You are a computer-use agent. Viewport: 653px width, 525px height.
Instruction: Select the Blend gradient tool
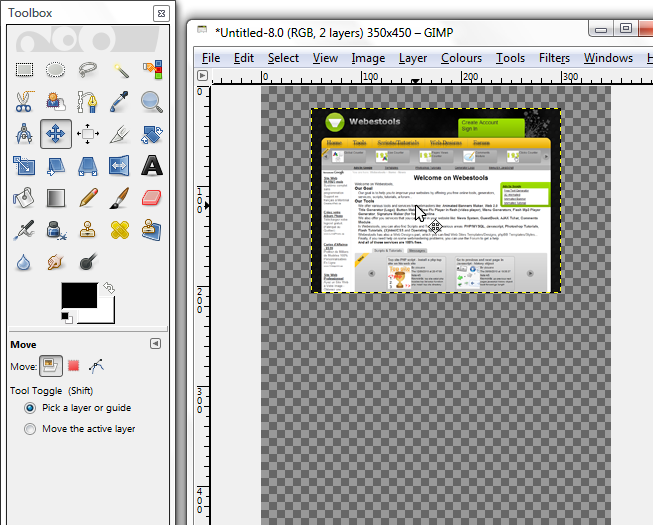click(55, 198)
